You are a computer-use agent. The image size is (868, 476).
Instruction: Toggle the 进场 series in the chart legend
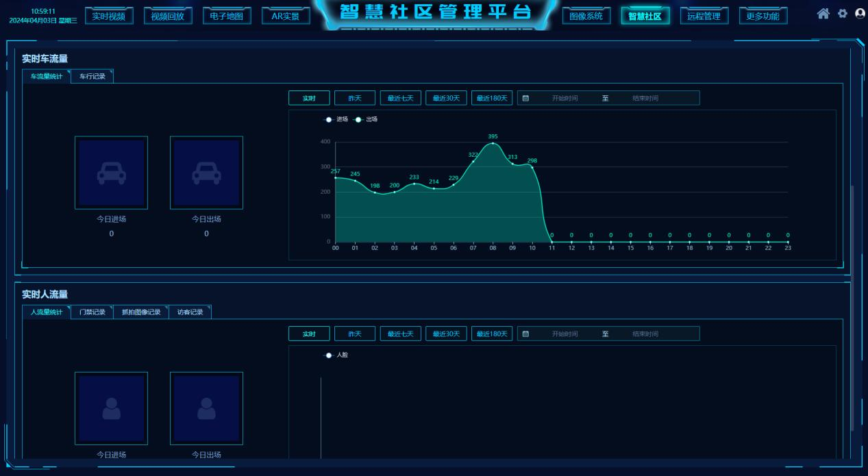[x=336, y=119]
